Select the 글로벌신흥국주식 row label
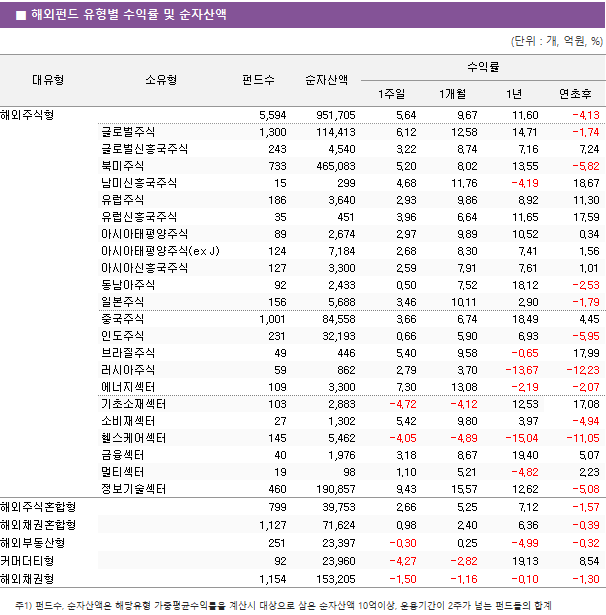Screen dimensions: 606x615 [144, 149]
